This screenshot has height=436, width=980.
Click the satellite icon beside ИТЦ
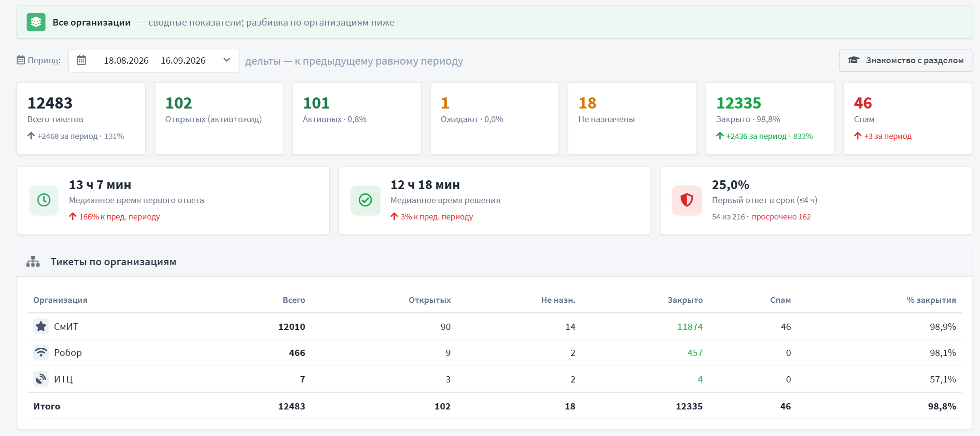coord(41,379)
